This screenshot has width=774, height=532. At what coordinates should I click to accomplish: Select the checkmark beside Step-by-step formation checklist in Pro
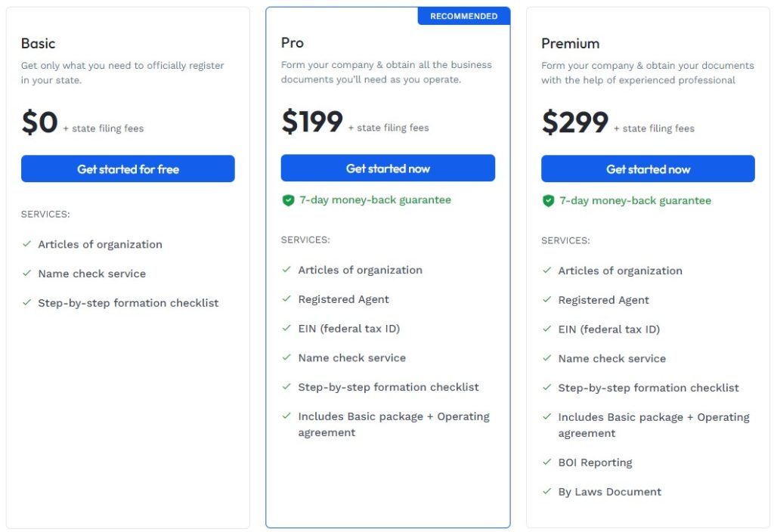point(286,387)
